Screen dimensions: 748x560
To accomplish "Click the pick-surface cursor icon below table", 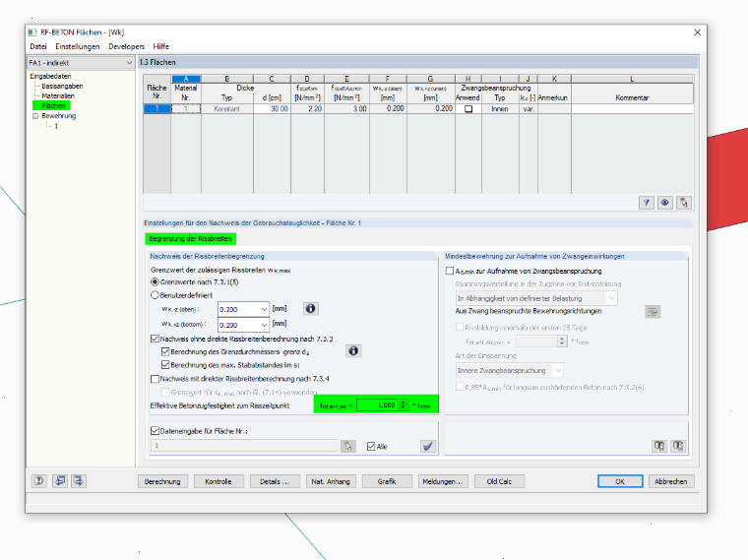I will pyautogui.click(x=684, y=203).
